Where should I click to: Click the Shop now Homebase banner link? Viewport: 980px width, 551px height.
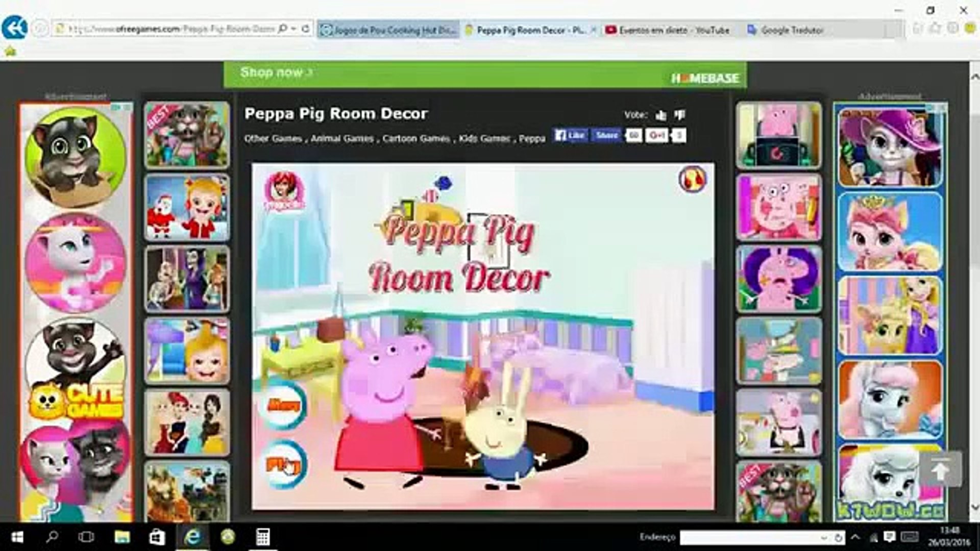point(273,72)
